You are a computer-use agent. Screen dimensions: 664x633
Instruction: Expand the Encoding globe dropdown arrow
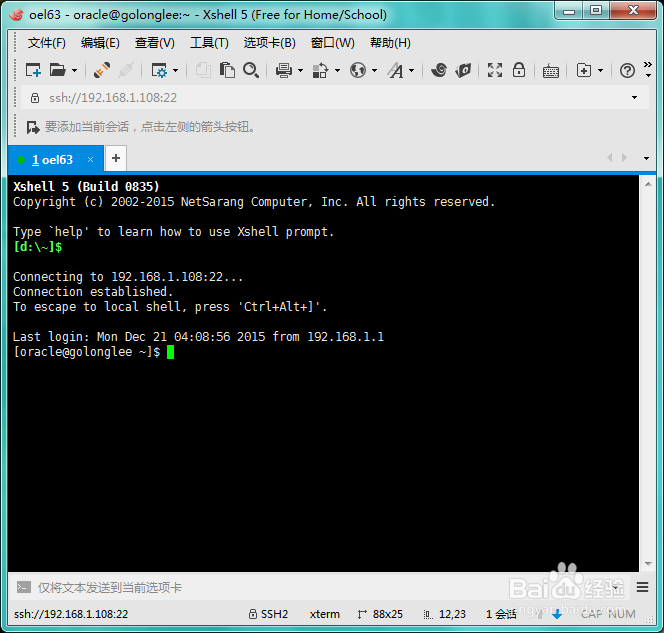(x=374, y=70)
